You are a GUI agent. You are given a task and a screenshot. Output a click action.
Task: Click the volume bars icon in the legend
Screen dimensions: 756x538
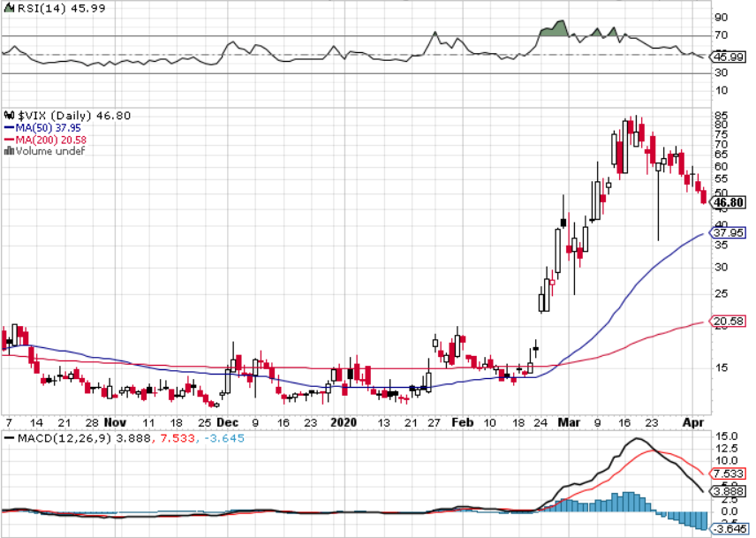click(9, 151)
